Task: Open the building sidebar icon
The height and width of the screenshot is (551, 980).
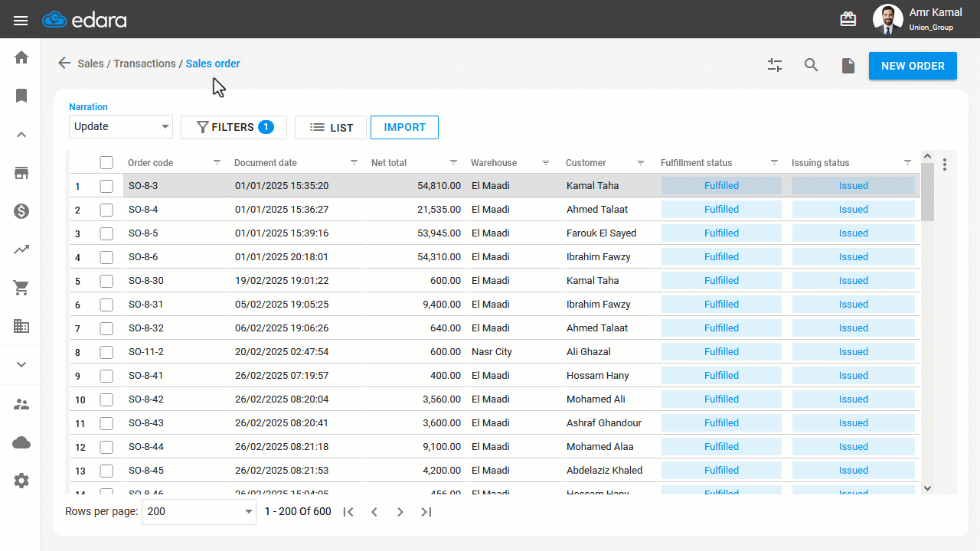Action: (21, 326)
